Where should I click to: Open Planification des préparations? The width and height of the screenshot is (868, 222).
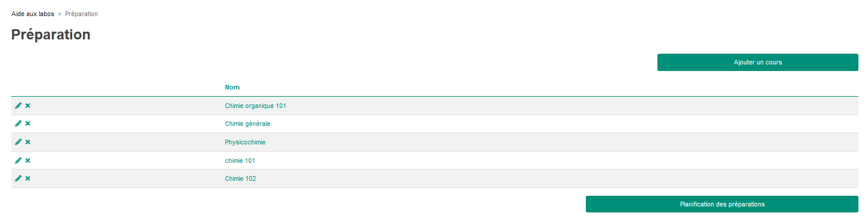722,204
